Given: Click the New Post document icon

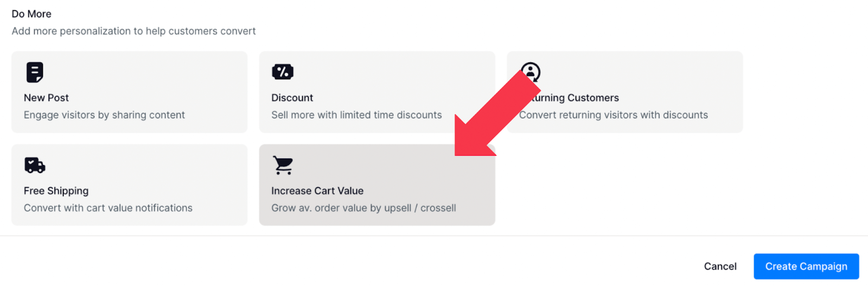Looking at the screenshot, I should (35, 72).
